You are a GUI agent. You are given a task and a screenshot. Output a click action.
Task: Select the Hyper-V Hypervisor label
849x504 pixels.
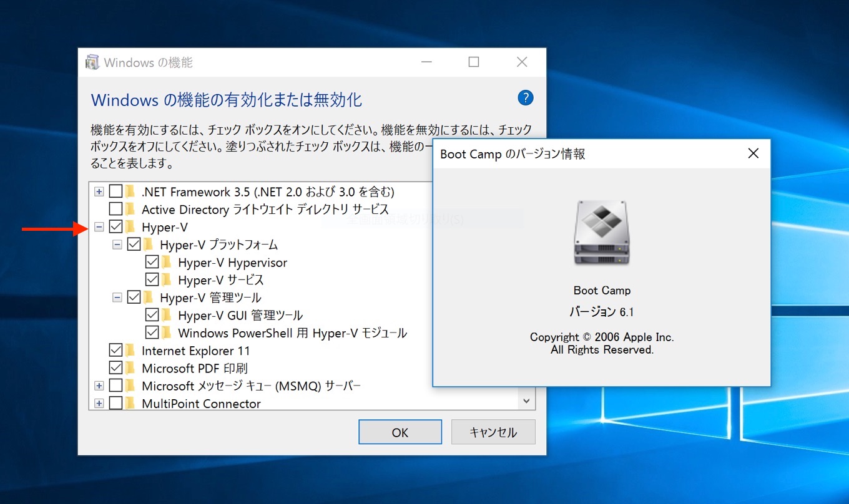pyautogui.click(x=232, y=263)
